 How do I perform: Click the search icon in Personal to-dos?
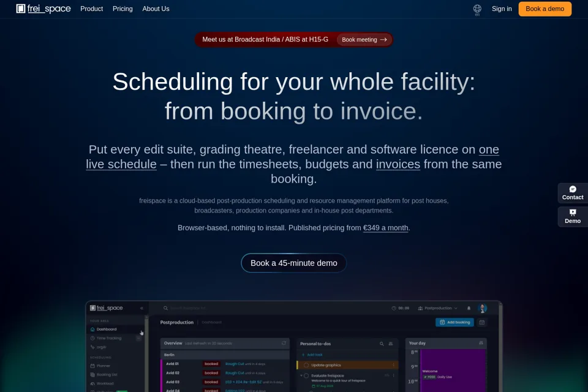coord(382,344)
